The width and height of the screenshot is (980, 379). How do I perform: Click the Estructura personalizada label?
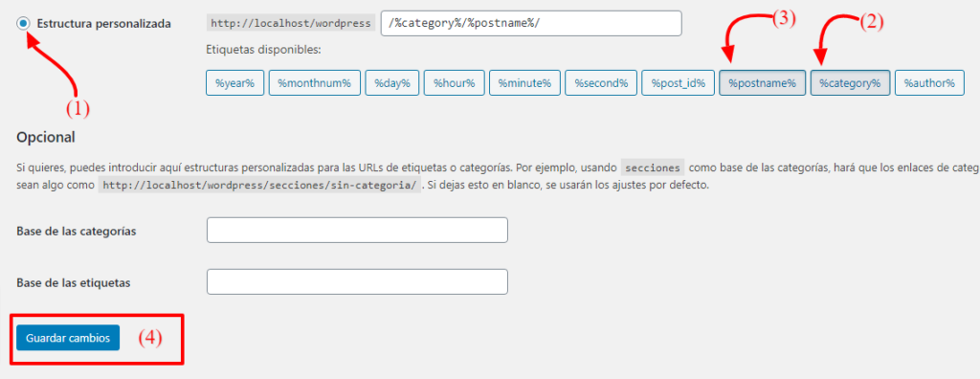[103, 24]
